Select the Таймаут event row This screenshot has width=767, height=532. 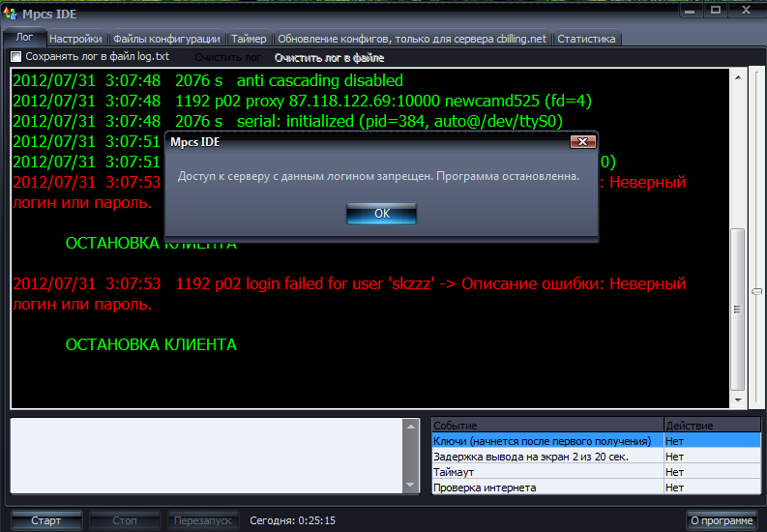(x=547, y=472)
